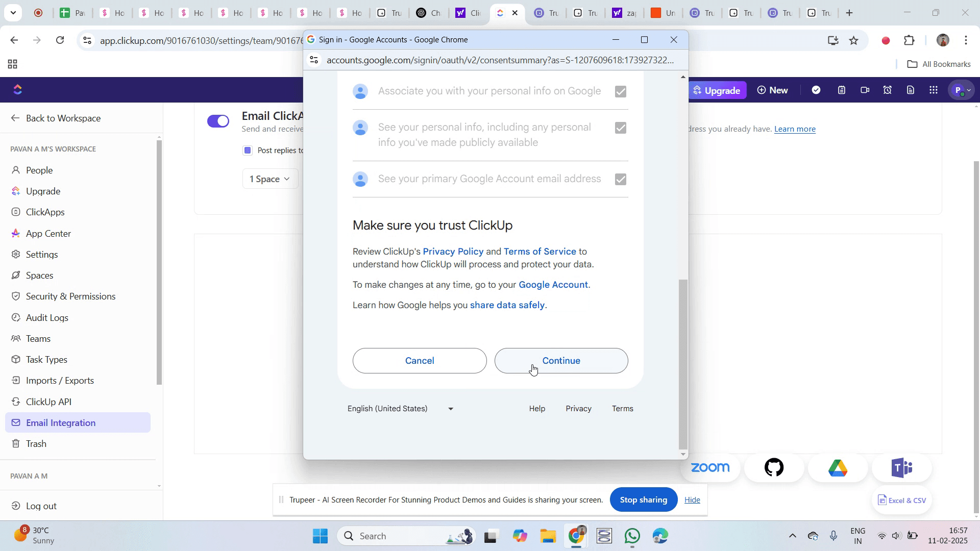Image resolution: width=980 pixels, height=551 pixels.
Task: Expand the user avatar menu dropdown
Action: [962, 90]
